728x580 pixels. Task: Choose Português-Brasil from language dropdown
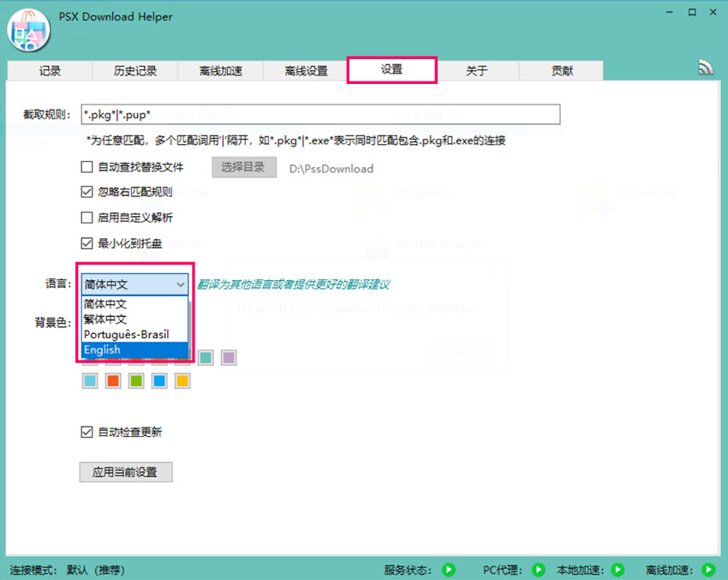(x=134, y=334)
